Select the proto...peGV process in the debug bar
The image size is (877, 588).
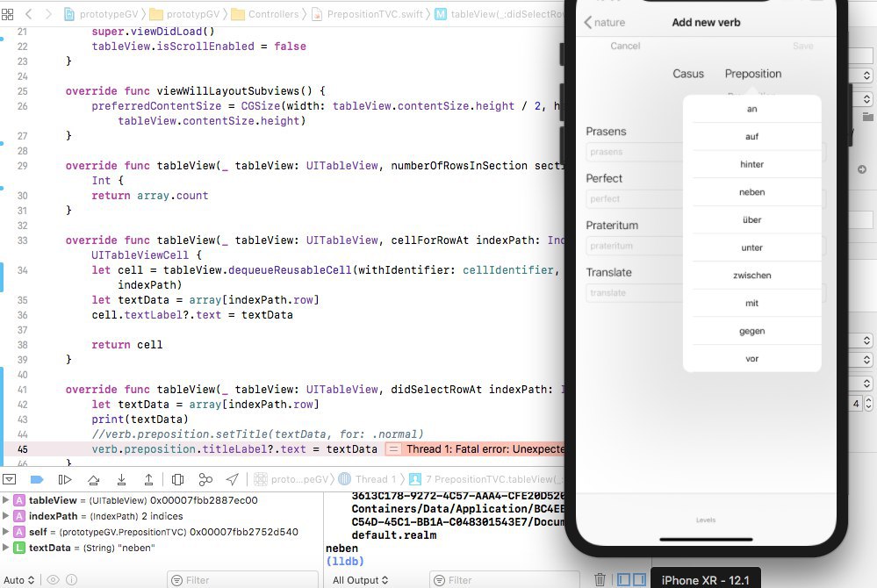[x=291, y=479]
